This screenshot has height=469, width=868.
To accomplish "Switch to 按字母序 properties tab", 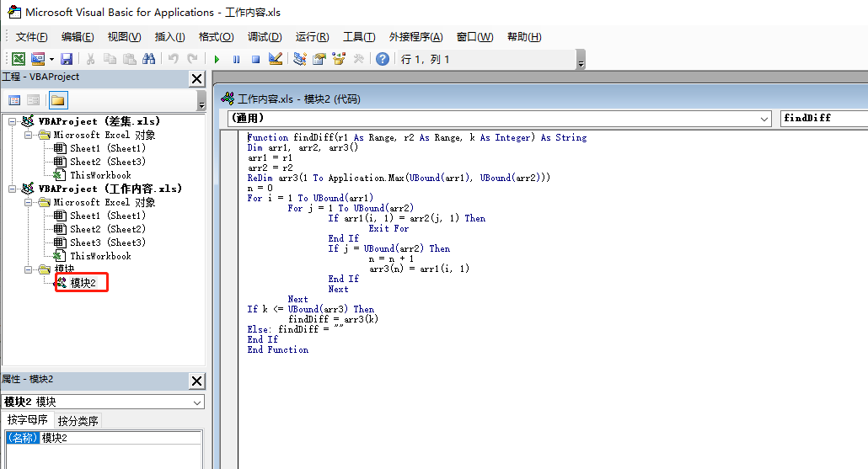I will click(27, 420).
